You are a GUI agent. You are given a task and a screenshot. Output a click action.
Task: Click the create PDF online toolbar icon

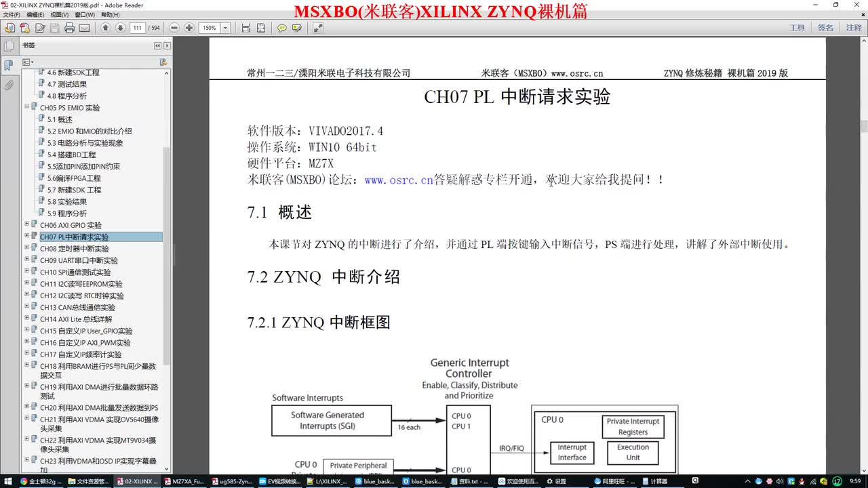[x=24, y=28]
